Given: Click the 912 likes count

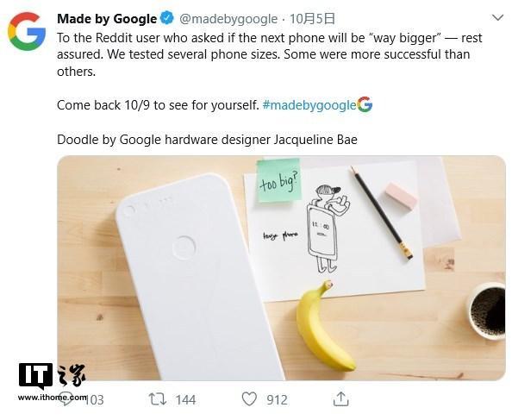Looking at the screenshot, I should [x=277, y=400].
